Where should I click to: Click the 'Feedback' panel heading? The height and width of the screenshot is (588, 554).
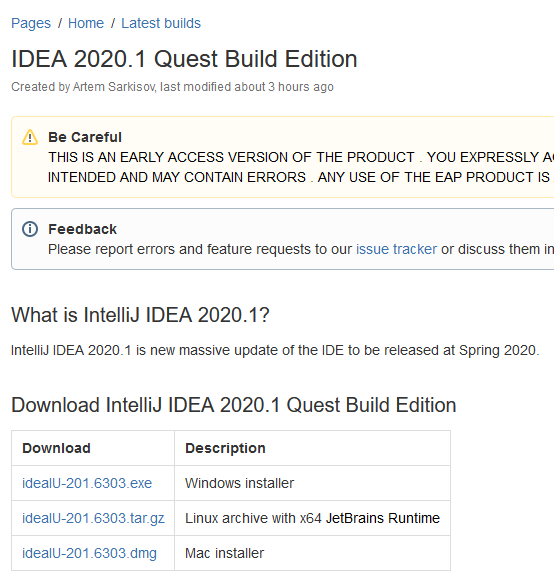click(x=83, y=229)
